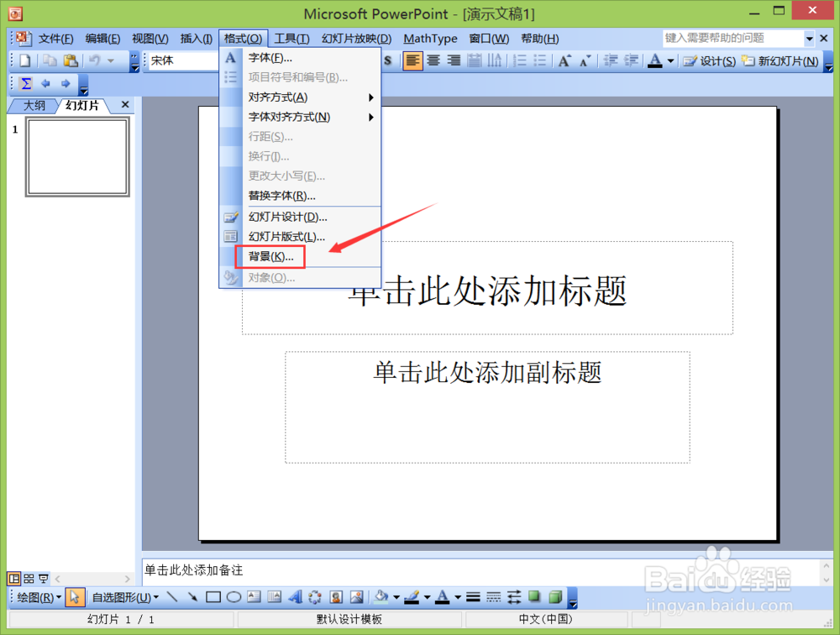Toggle align right formatting
This screenshot has height=635, width=840.
454,60
